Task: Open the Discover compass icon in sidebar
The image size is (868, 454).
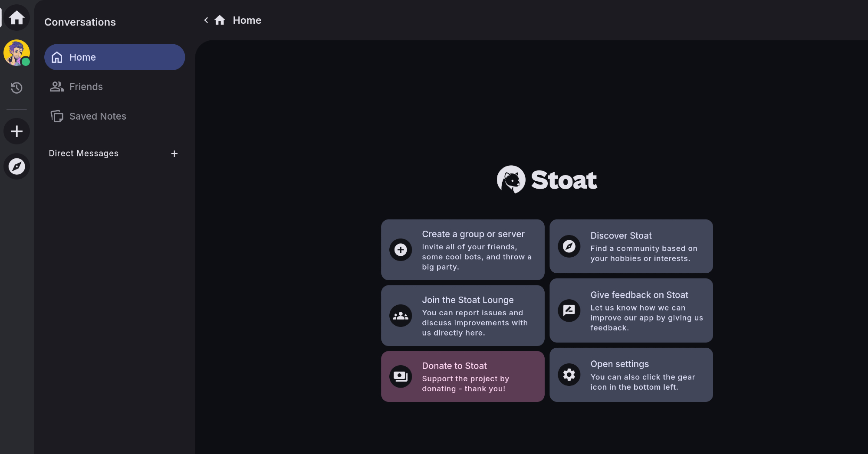Action: (16, 167)
